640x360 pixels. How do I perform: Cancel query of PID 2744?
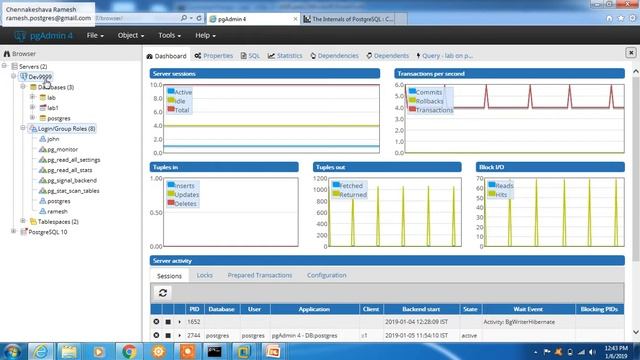coord(168,335)
